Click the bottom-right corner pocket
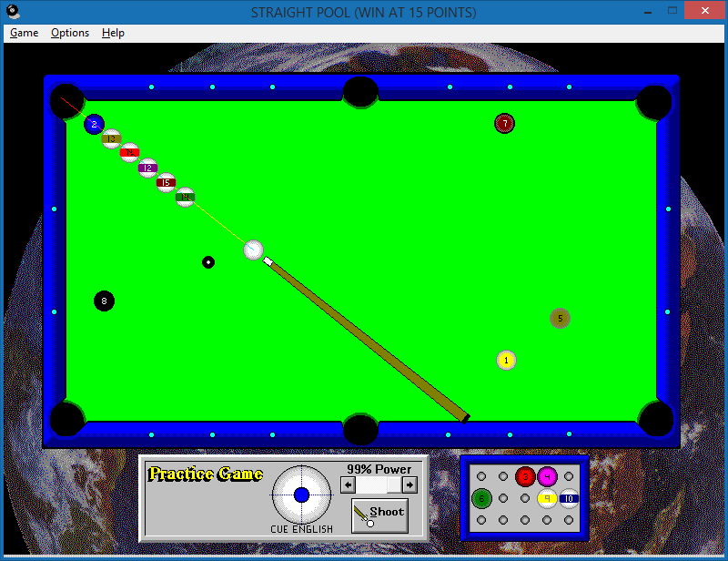Viewport: 728px width, 561px height. 655,418
